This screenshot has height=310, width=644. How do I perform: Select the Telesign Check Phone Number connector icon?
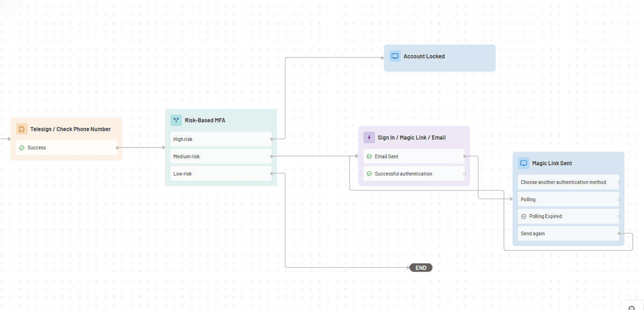(x=21, y=129)
